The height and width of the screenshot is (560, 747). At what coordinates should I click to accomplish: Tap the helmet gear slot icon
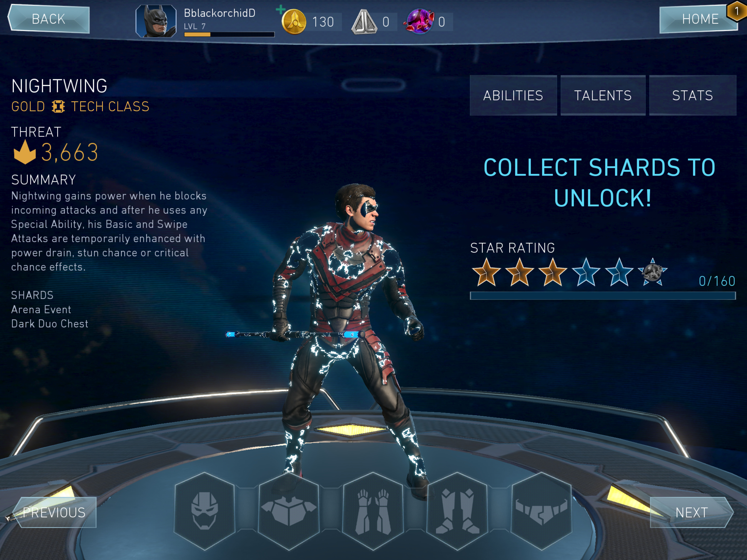click(x=204, y=510)
